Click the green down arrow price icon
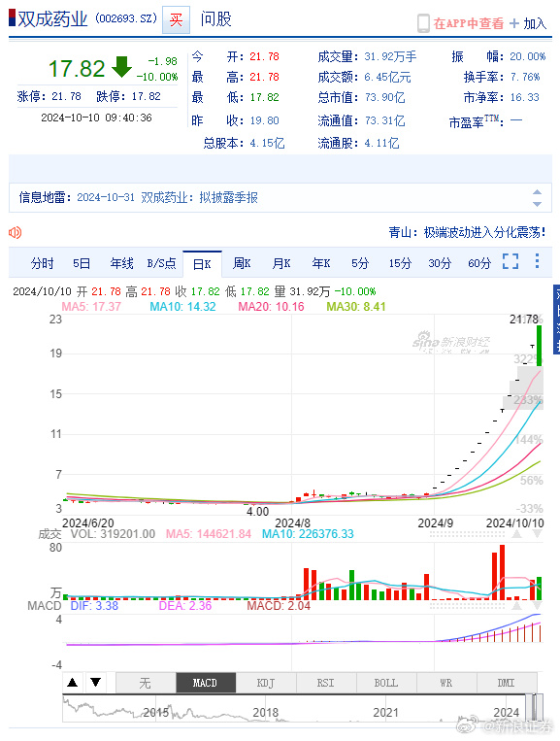 point(122,67)
